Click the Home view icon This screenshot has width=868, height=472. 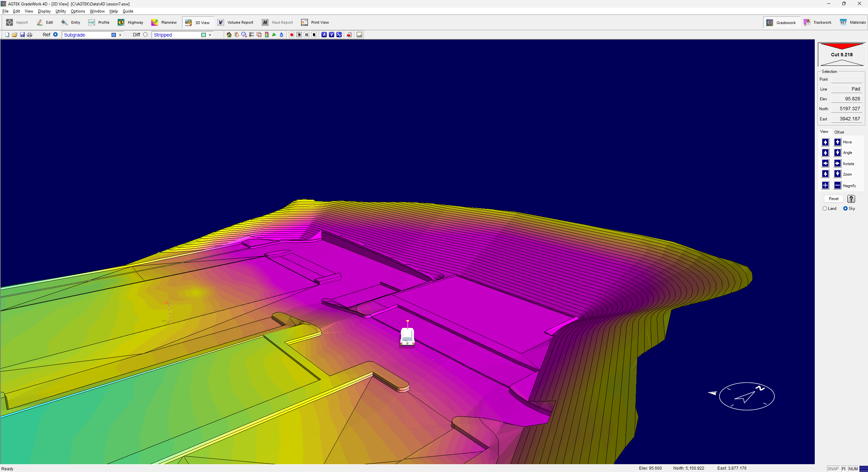pos(229,35)
